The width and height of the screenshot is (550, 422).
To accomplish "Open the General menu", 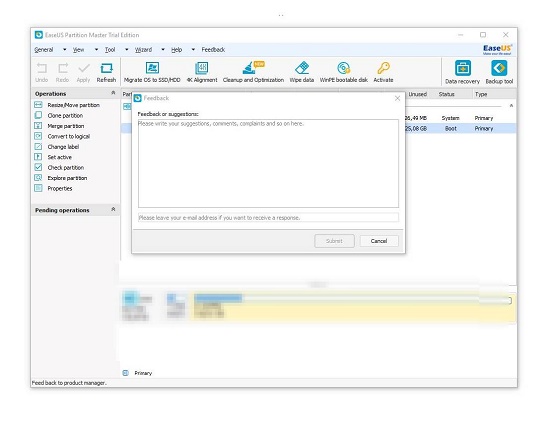I will tap(44, 50).
